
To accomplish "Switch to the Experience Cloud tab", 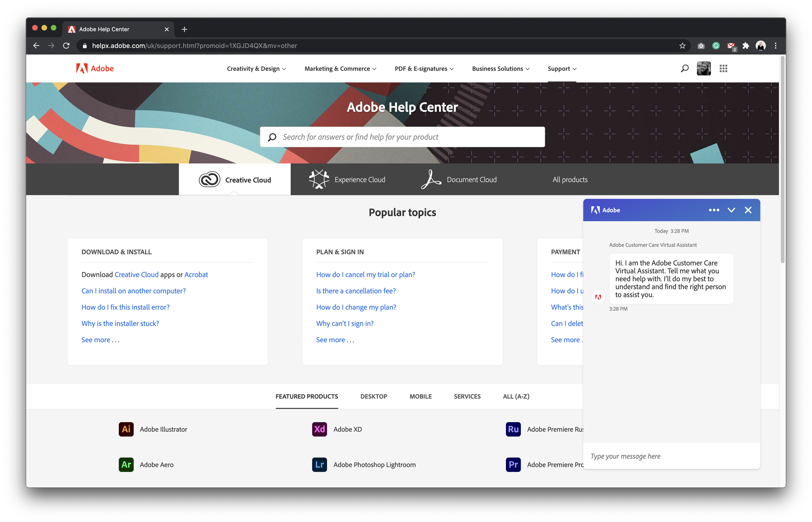I will point(347,179).
